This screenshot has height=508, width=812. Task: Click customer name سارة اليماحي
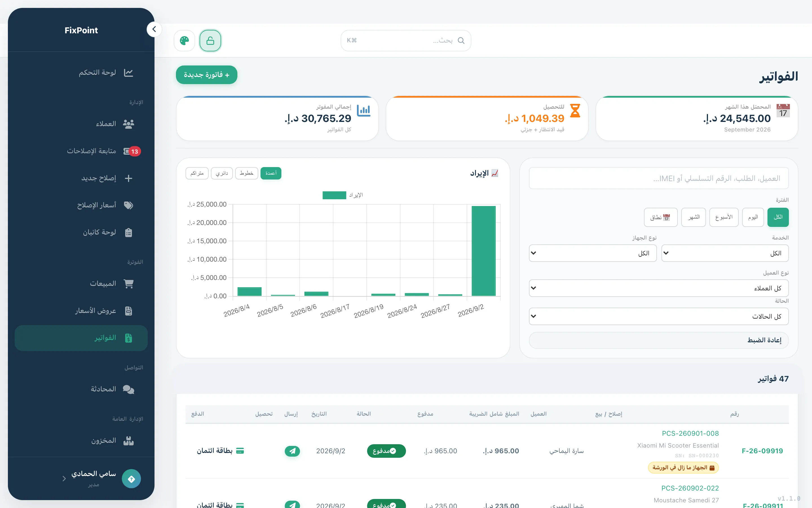[x=566, y=451]
